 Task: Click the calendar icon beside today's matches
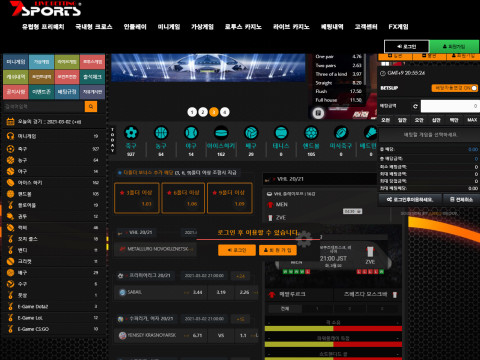tap(10, 122)
